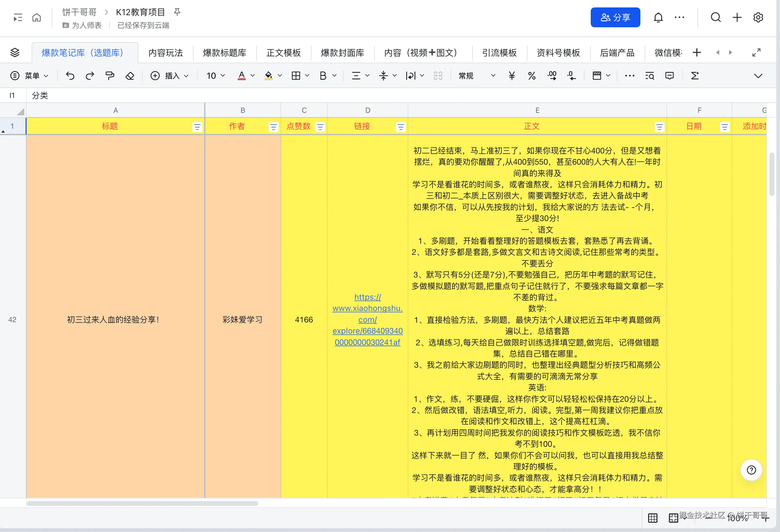Switch to 内容玩法 tab
Viewport: 780px width, 532px height.
(x=165, y=53)
